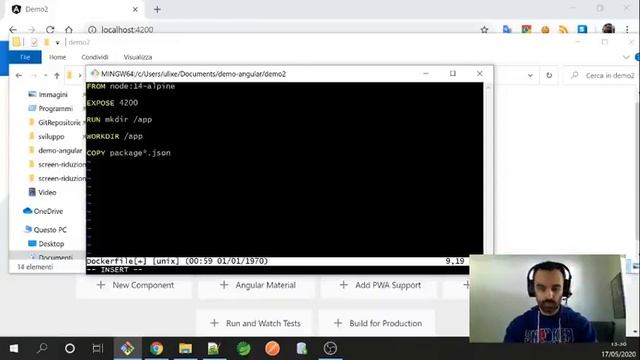Click the FROM node:14-alpine line

131,86
